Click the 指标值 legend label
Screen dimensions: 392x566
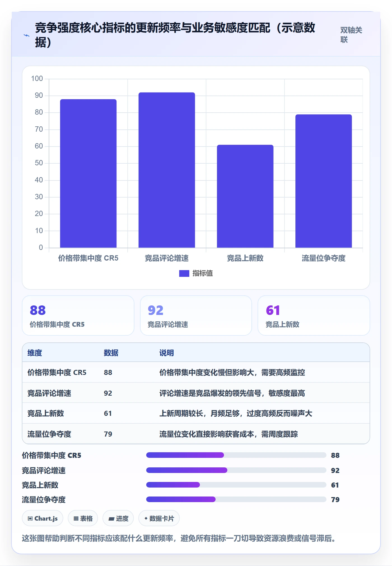[202, 273]
